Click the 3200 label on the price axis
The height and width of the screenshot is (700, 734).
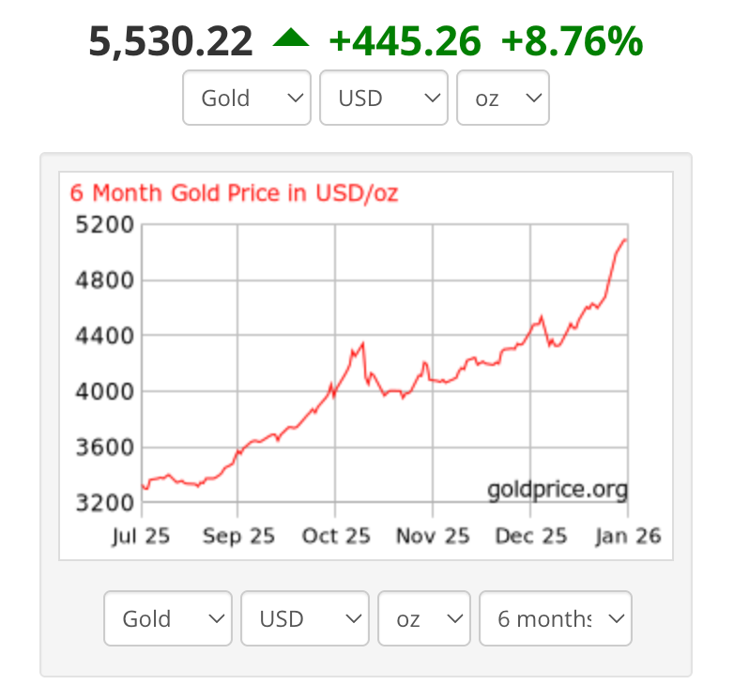coord(103,502)
